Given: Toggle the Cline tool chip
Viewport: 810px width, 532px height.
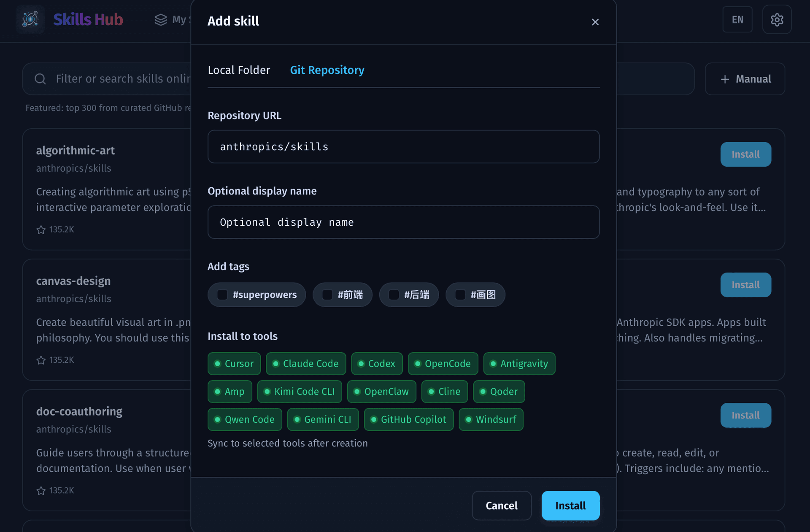Looking at the screenshot, I should coord(444,392).
